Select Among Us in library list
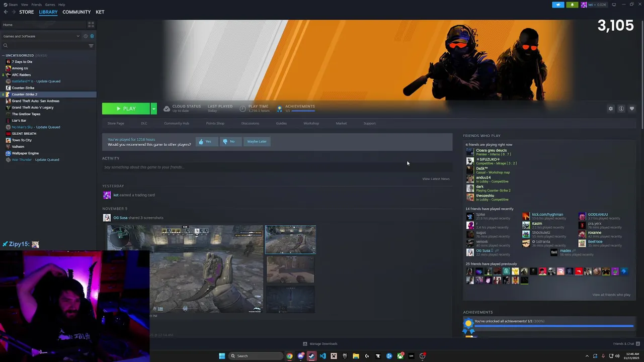644x362 pixels. click(20, 68)
